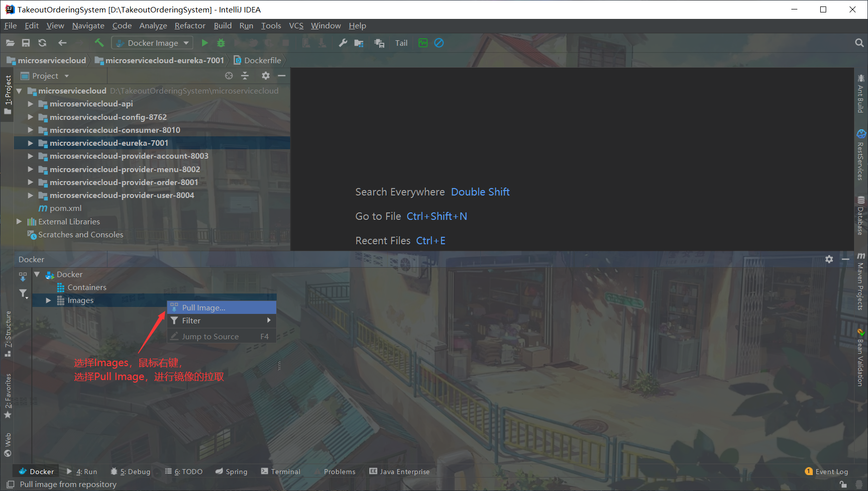Save all files with the disk icon
The width and height of the screenshot is (868, 491).
point(26,43)
